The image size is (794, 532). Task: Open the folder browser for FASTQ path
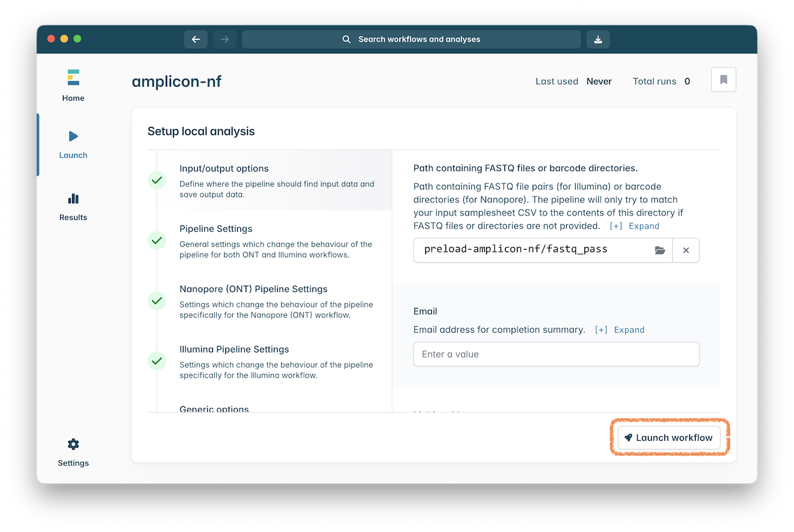coord(660,250)
